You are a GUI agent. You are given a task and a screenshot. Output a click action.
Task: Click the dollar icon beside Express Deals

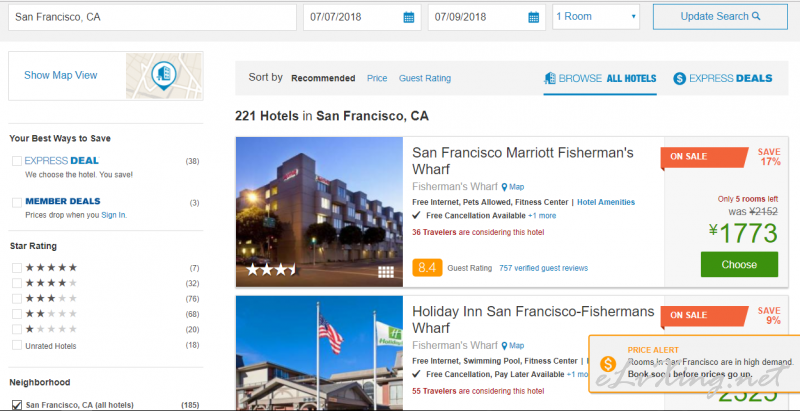[x=679, y=79]
